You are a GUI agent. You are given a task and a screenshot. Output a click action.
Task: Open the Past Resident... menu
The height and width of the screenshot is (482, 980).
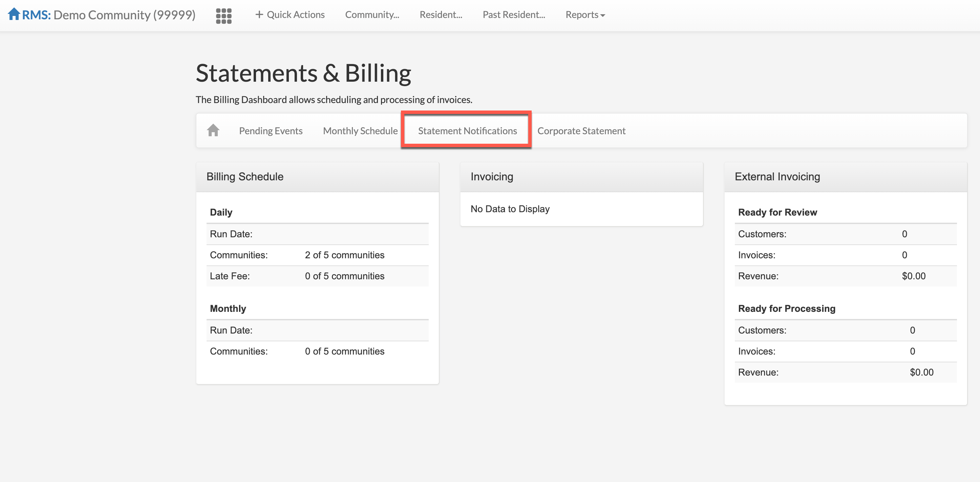514,15
